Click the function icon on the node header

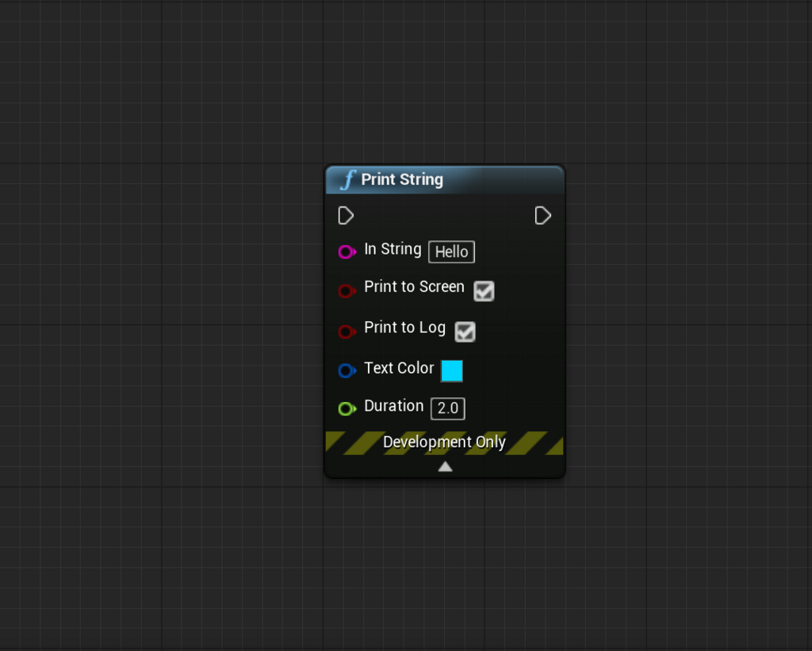348,180
